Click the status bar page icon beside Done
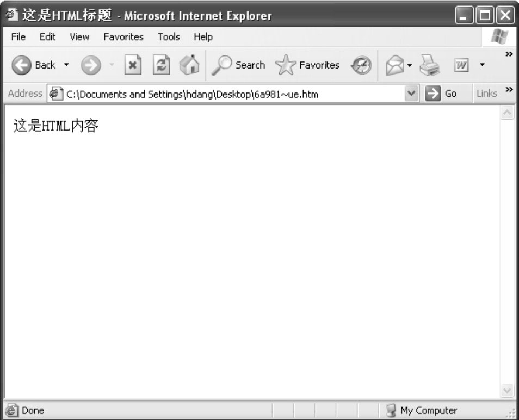This screenshot has height=420, width=519. pyautogui.click(x=11, y=410)
